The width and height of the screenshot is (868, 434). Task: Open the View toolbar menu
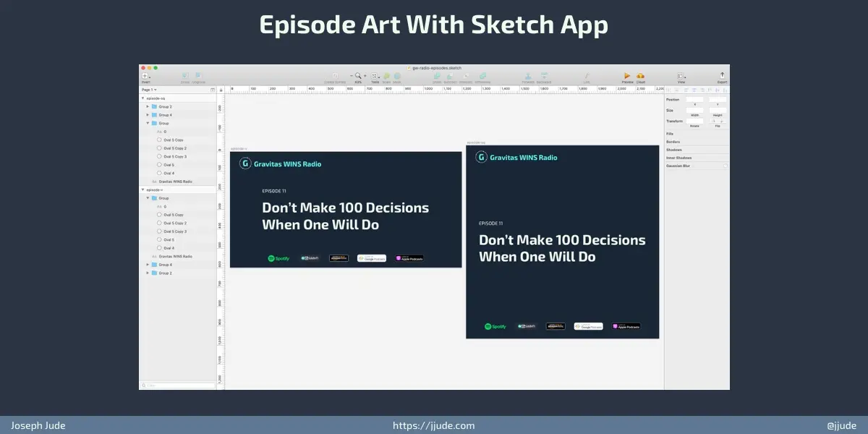coord(681,76)
